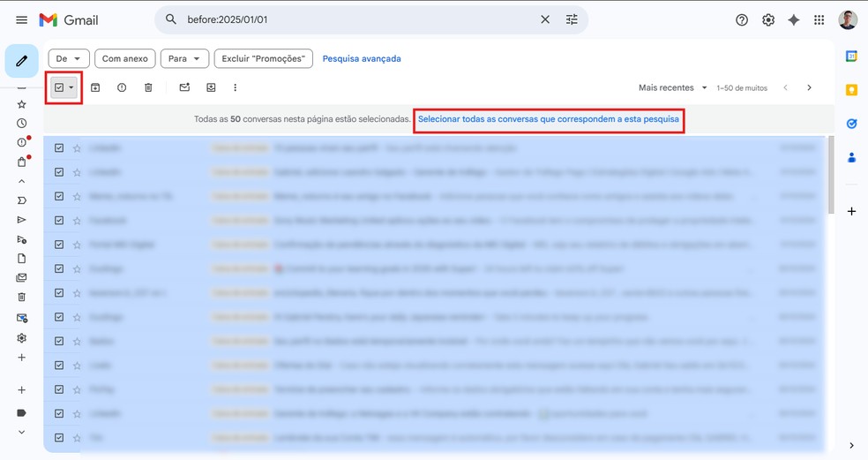The image size is (868, 460).
Task: Open Google Tasks side panel icon
Action: [x=851, y=124]
